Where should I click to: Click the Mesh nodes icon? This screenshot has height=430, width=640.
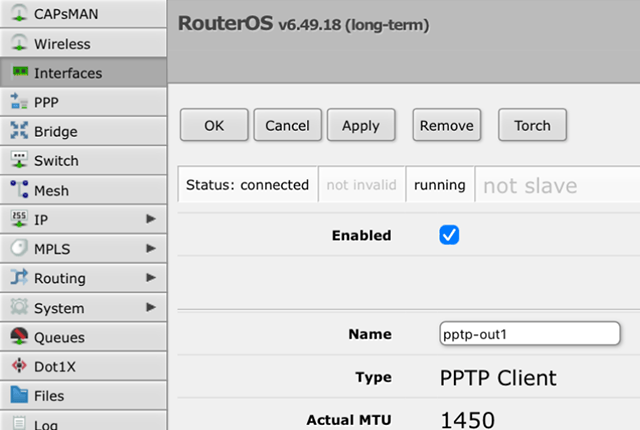point(19,189)
